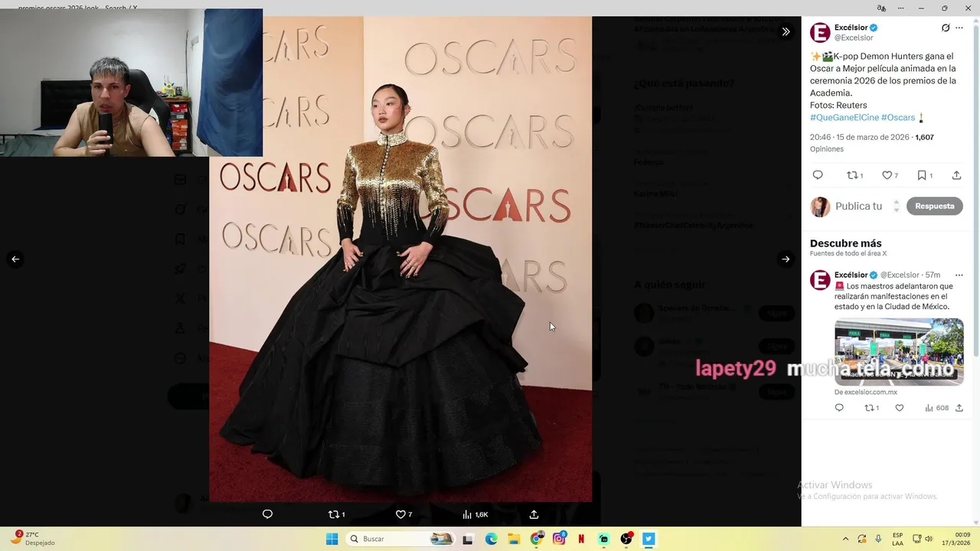Expand the system tray hidden icons chevron
Image resolution: width=980 pixels, height=551 pixels.
845,539
